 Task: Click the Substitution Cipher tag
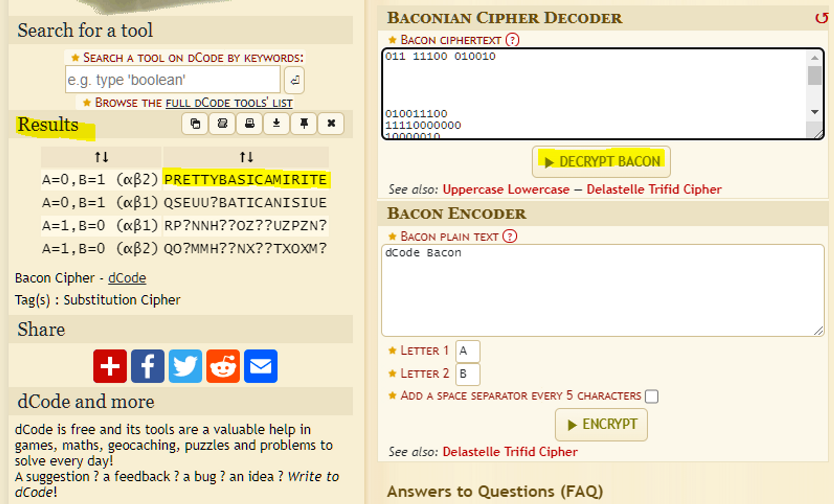122,300
